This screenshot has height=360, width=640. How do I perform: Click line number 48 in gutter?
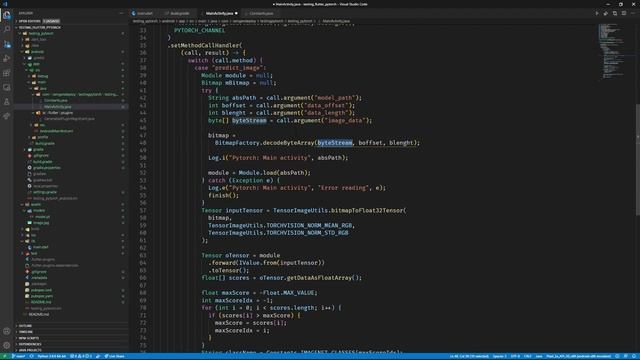(143, 143)
